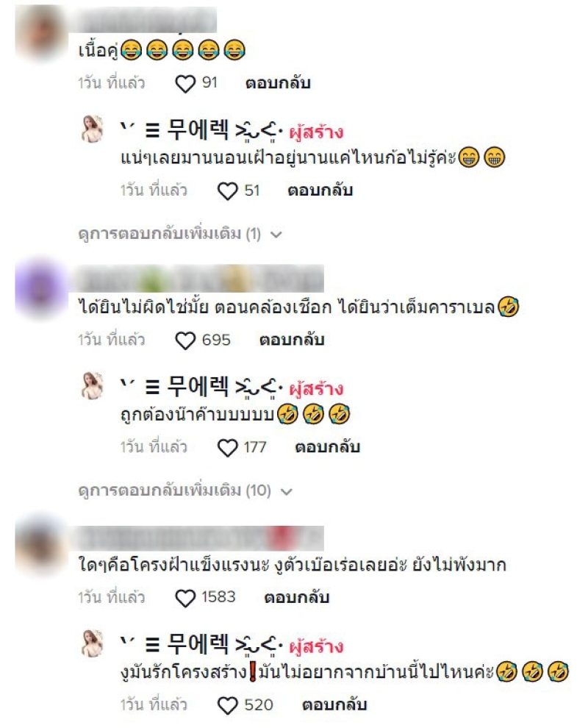Image resolution: width=588 pixels, height=728 pixels.
Task: Click chevron next to 10 more replies
Action: (x=287, y=492)
